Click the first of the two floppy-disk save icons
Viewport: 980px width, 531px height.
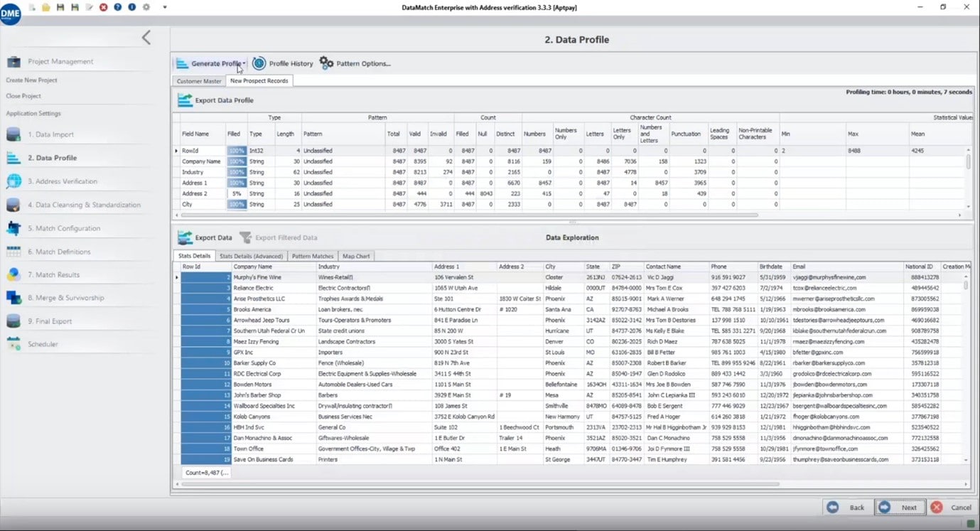60,7
